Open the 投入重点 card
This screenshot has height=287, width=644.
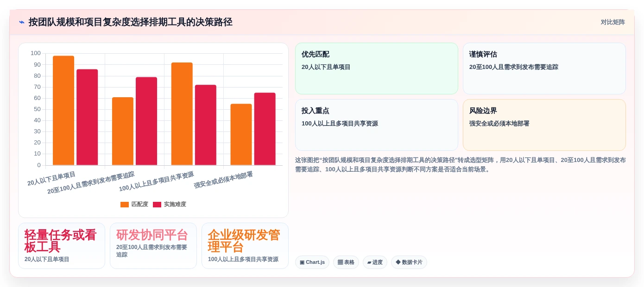tap(376, 125)
